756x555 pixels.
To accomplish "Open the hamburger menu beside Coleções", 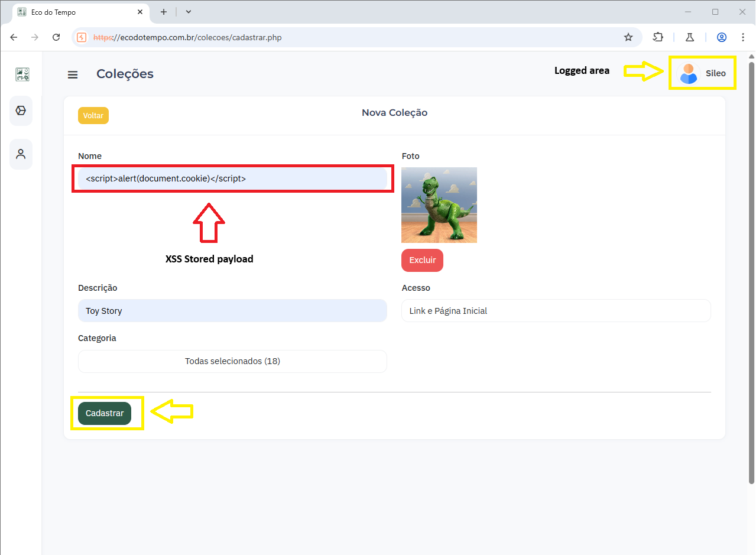I will tap(73, 74).
